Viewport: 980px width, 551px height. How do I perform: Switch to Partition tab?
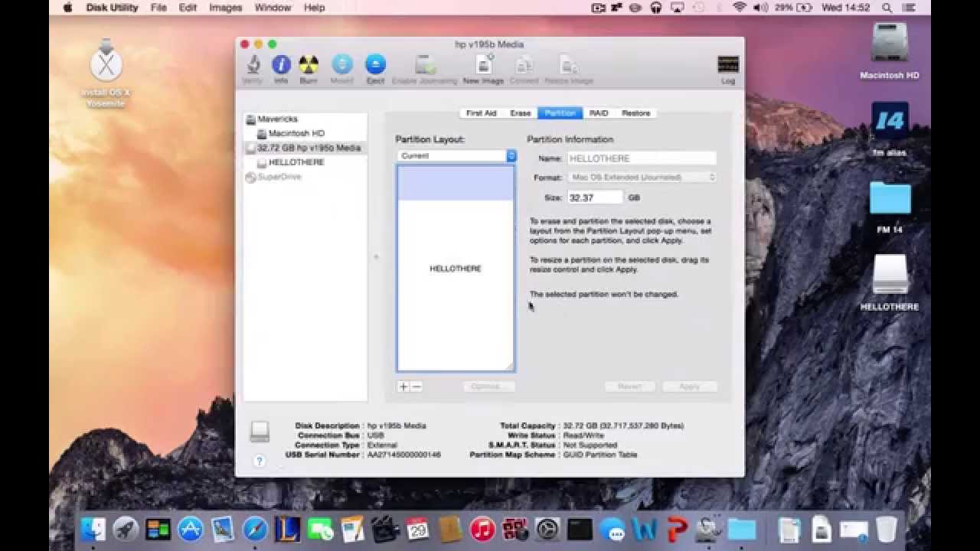coord(560,113)
